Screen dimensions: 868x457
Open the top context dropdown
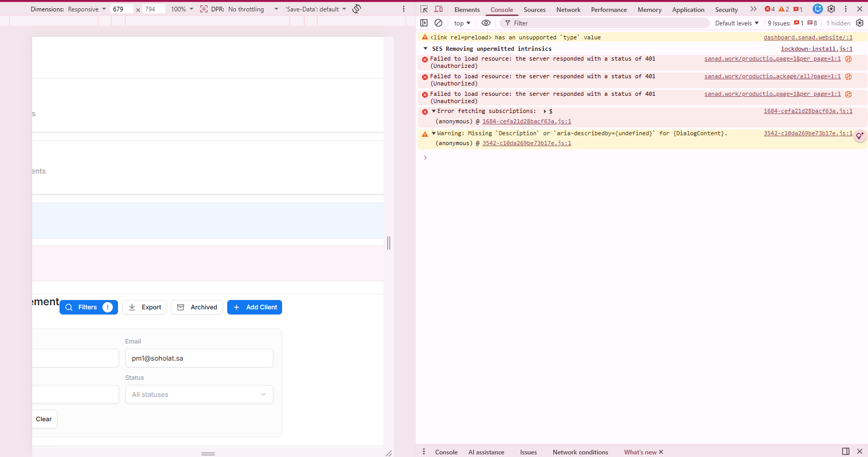coord(462,23)
